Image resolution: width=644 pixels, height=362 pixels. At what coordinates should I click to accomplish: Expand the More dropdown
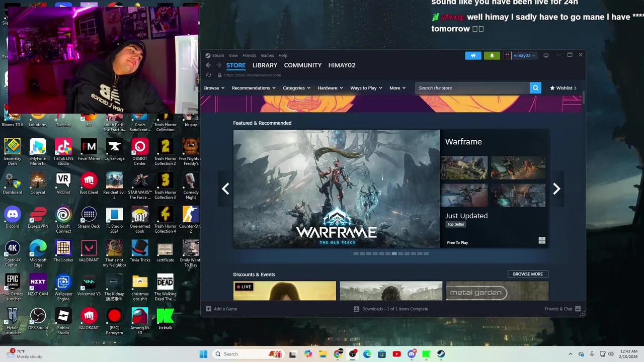[x=397, y=88]
